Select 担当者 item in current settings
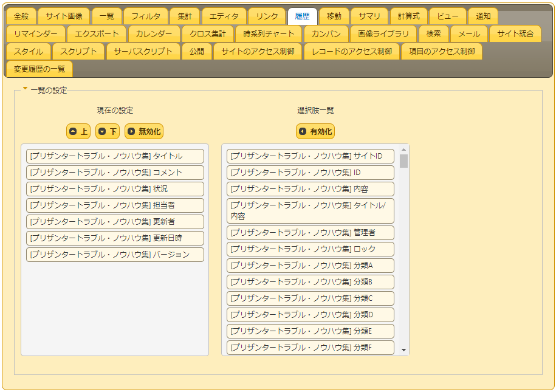Screen dimensions: 556x392 tap(115, 205)
